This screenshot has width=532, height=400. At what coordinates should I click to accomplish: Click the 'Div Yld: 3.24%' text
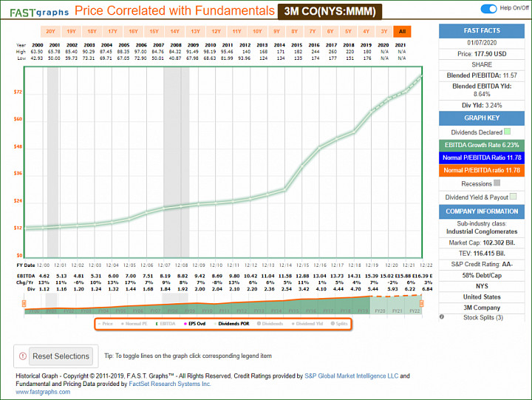pos(482,105)
